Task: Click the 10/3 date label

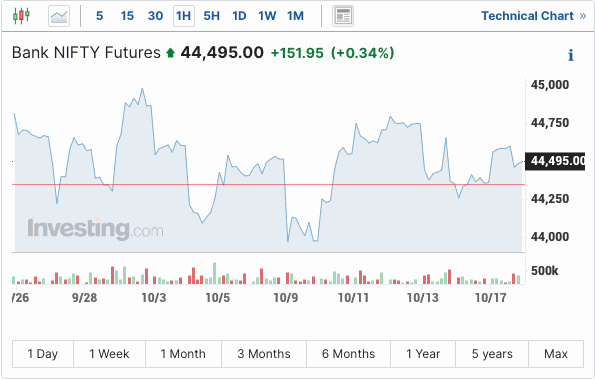Action: (154, 298)
